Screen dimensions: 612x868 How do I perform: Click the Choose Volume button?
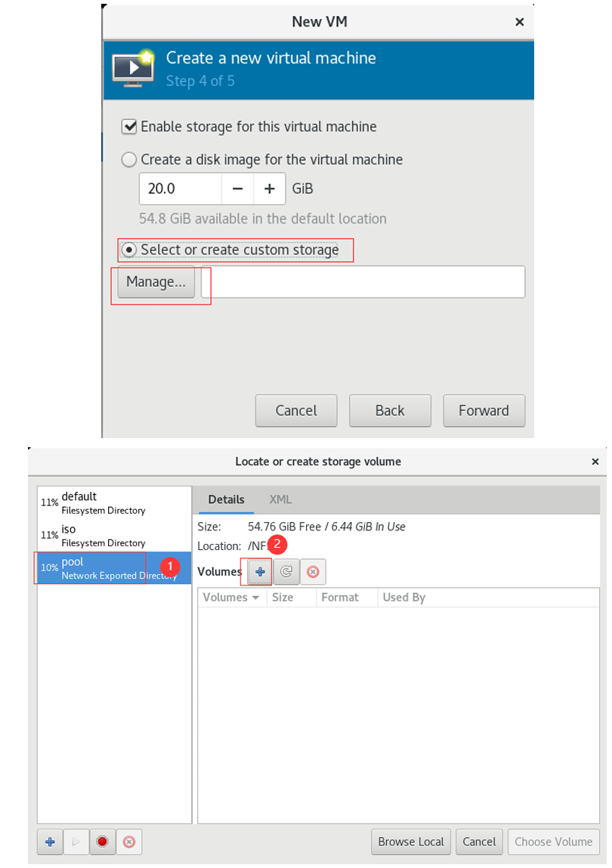(553, 842)
